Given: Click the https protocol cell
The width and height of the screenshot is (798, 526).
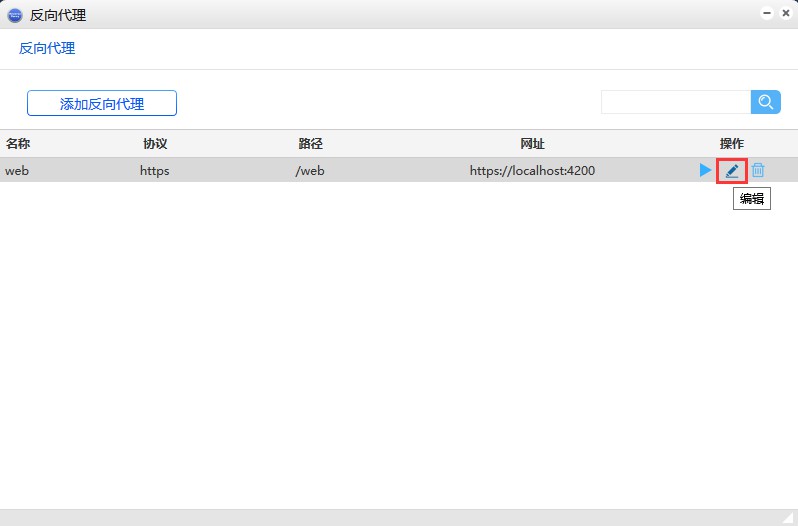Looking at the screenshot, I should tap(155, 171).
